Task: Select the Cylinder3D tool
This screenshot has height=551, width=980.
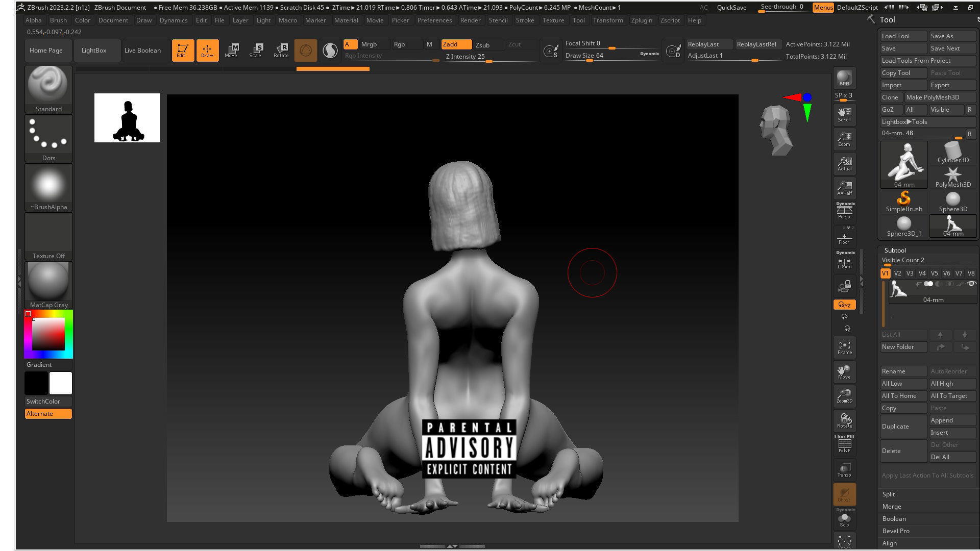Action: [953, 152]
